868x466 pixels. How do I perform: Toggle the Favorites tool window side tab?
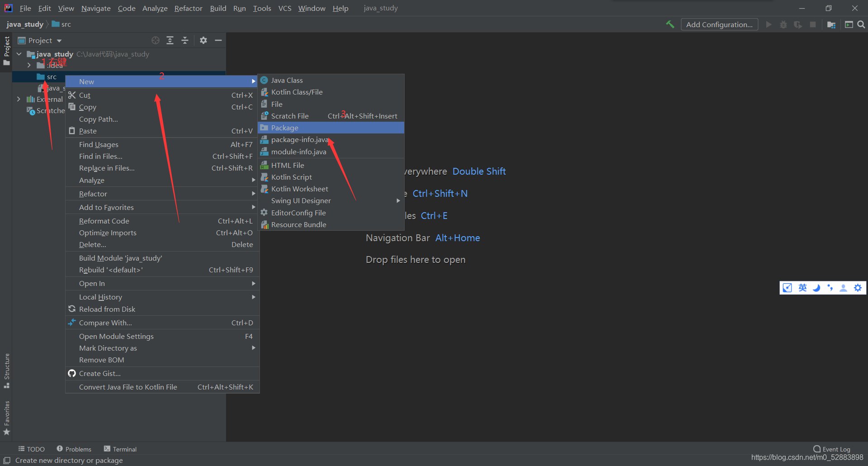click(x=7, y=418)
